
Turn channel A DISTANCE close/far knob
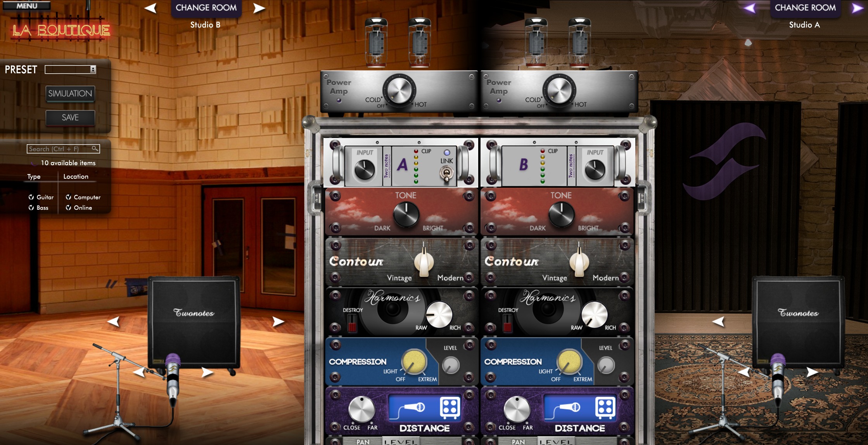point(361,409)
